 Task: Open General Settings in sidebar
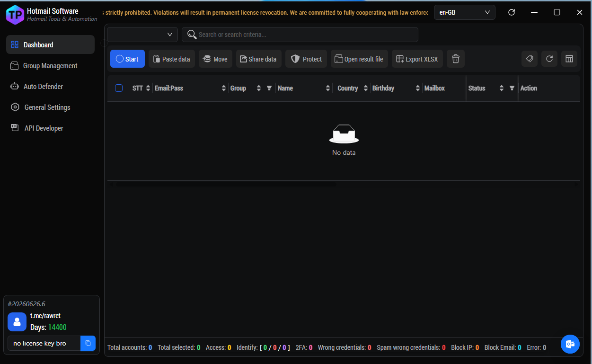coord(50,107)
